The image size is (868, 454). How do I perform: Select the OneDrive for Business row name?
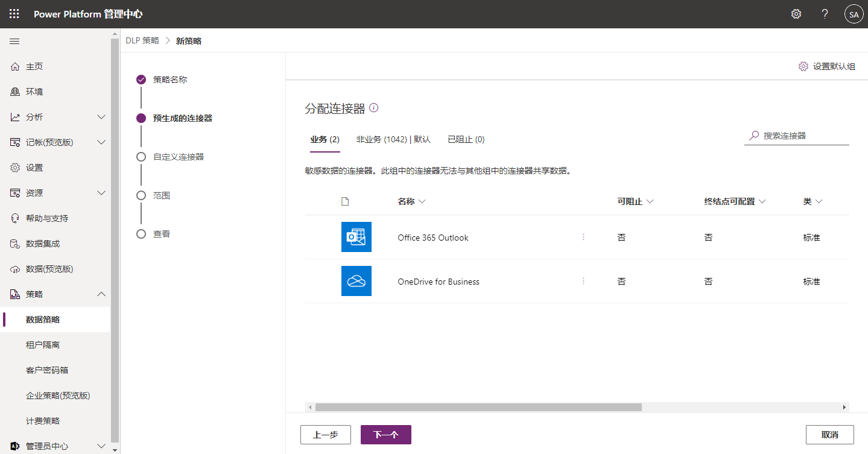(x=439, y=282)
